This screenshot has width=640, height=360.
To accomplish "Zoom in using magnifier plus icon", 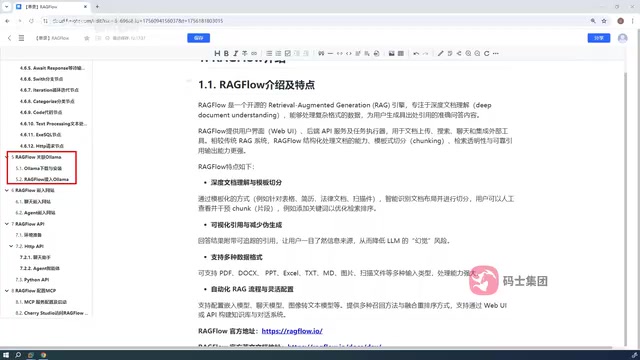I will 468,53.
